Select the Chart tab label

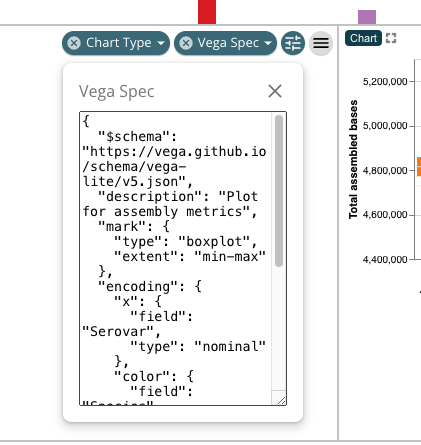click(363, 38)
